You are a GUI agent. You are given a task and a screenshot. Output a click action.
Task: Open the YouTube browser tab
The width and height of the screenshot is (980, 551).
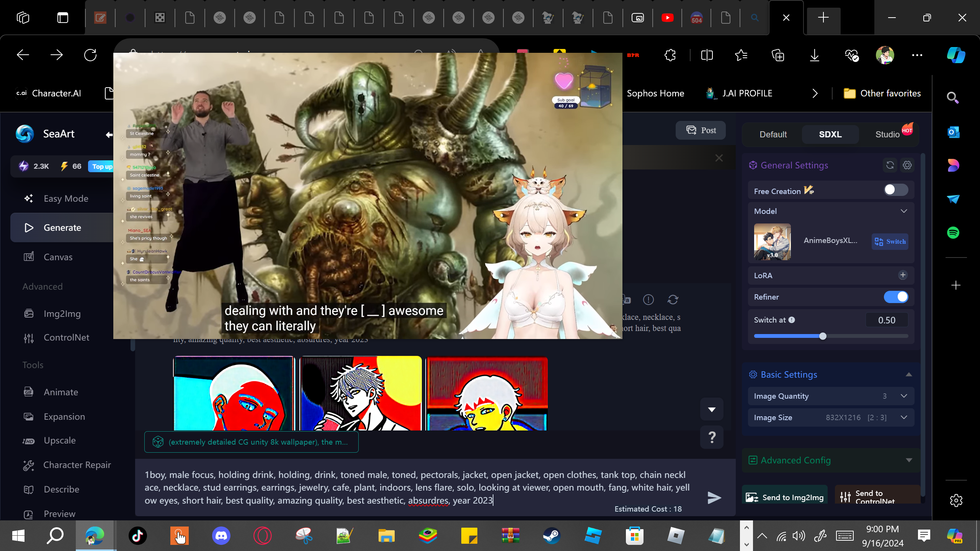[x=667, y=18]
